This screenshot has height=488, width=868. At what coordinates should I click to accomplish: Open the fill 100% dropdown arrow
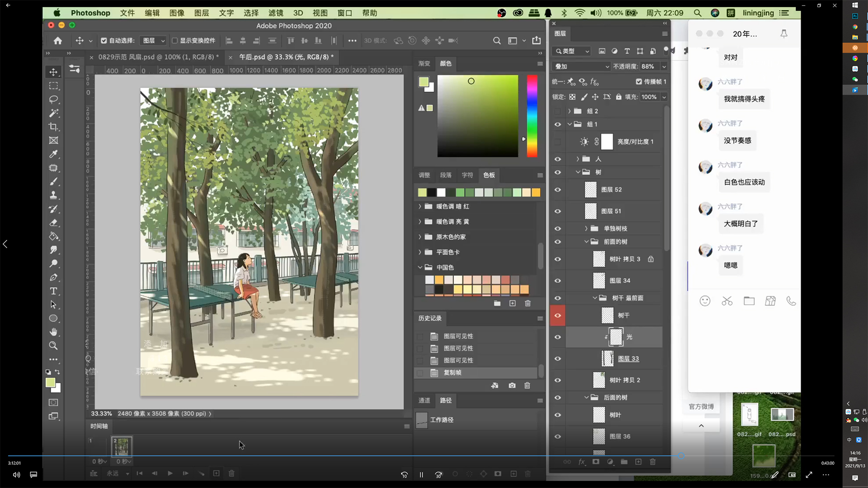(664, 97)
